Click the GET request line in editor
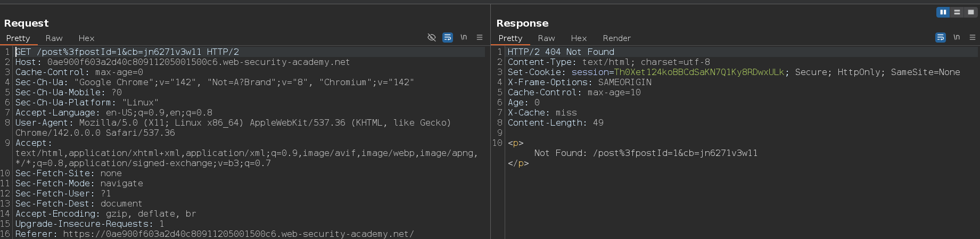Image resolution: width=980 pixels, height=239 pixels. (x=127, y=52)
